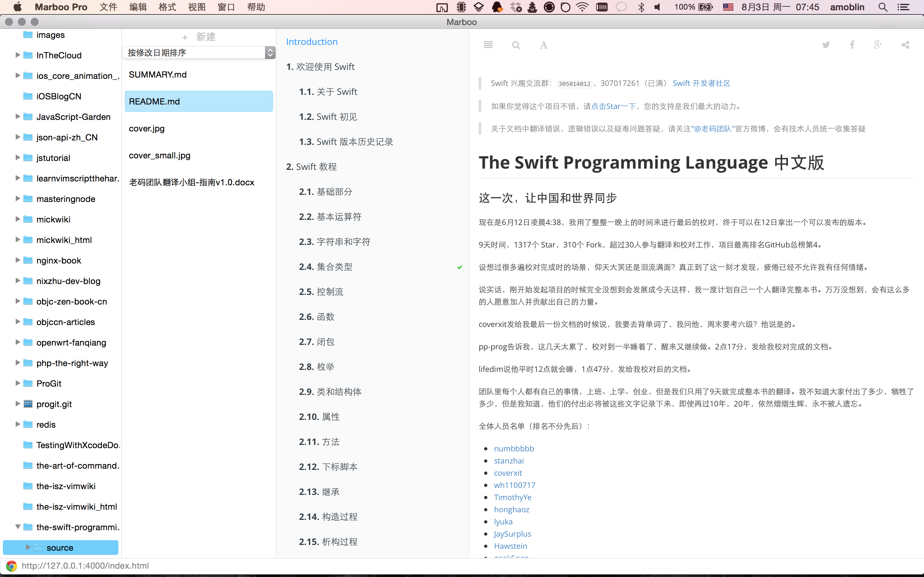Expand the InTheCloud folder

pyautogui.click(x=18, y=55)
